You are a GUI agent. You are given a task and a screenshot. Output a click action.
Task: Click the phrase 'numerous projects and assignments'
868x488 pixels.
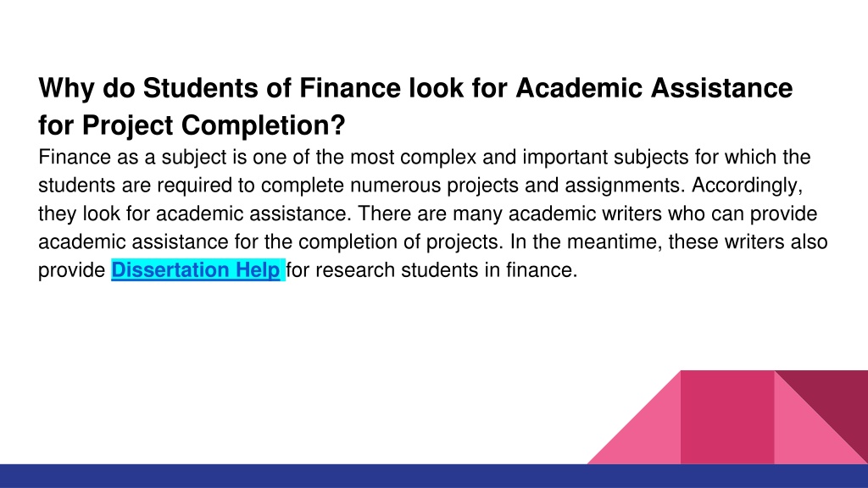(515, 186)
